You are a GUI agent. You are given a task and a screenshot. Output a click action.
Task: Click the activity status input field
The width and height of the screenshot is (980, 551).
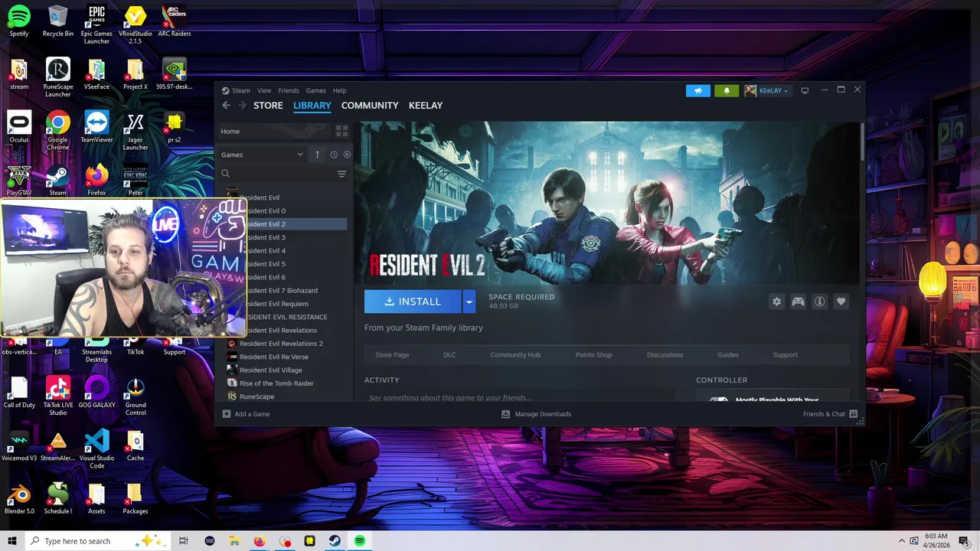[519, 397]
